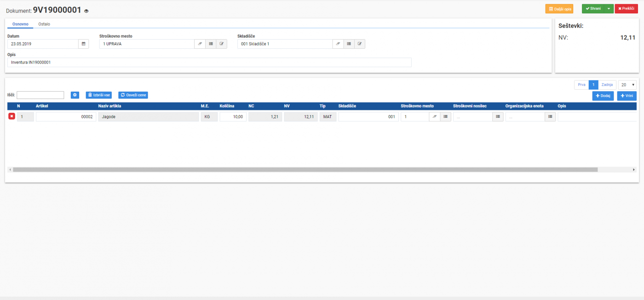Screen dimensions: 644x300
Task: Clear row Stroškovno mesto with eraser icon
Action: (x=434, y=117)
